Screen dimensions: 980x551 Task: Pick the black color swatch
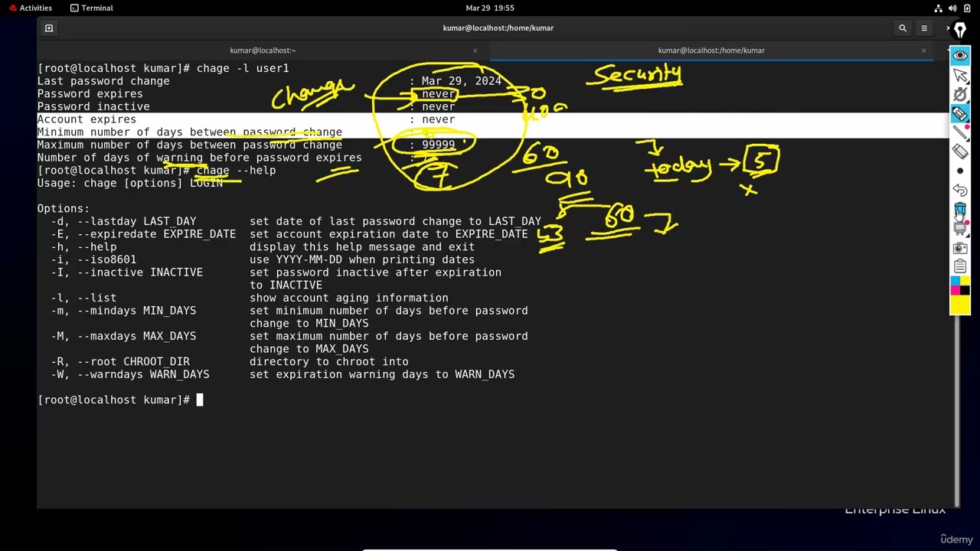pos(965,291)
